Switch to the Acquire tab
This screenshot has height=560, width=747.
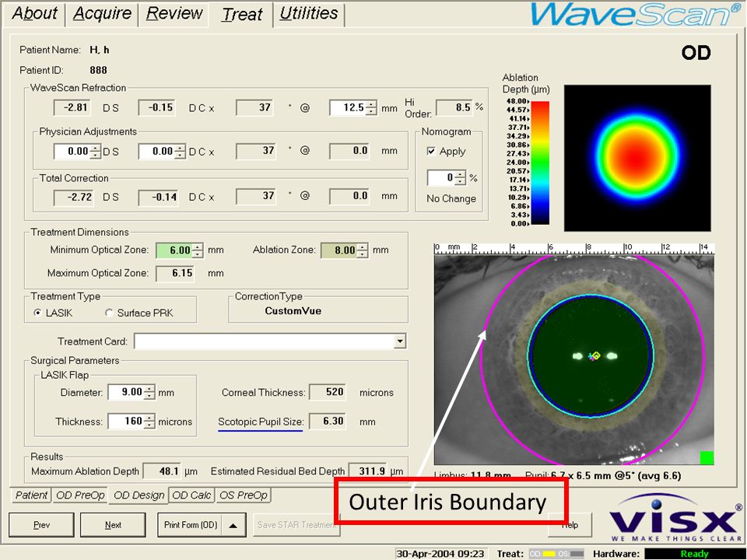point(102,13)
